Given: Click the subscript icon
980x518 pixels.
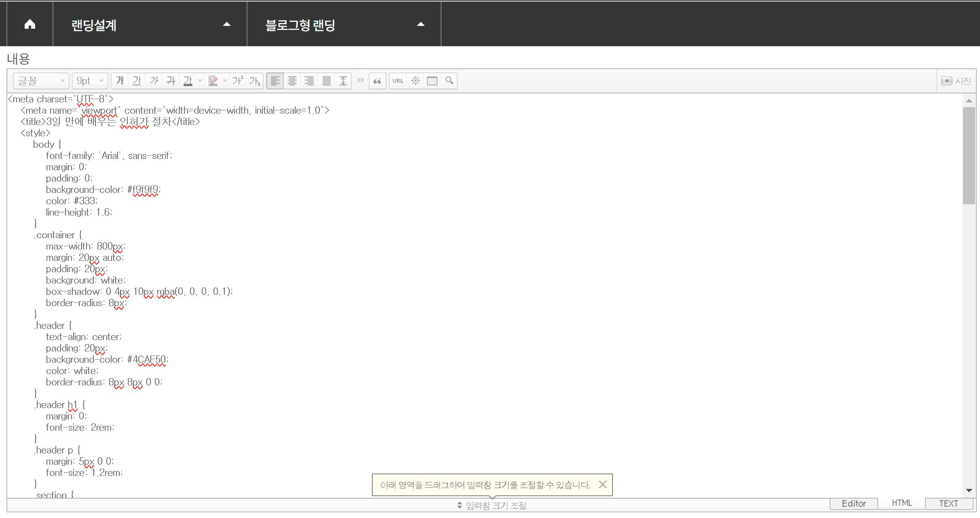Looking at the screenshot, I should tap(255, 81).
